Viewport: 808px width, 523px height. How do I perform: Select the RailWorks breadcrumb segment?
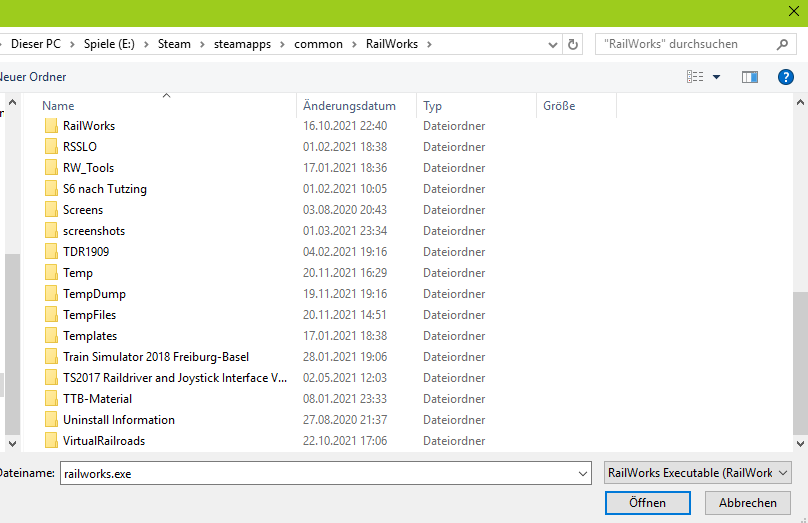[392, 44]
